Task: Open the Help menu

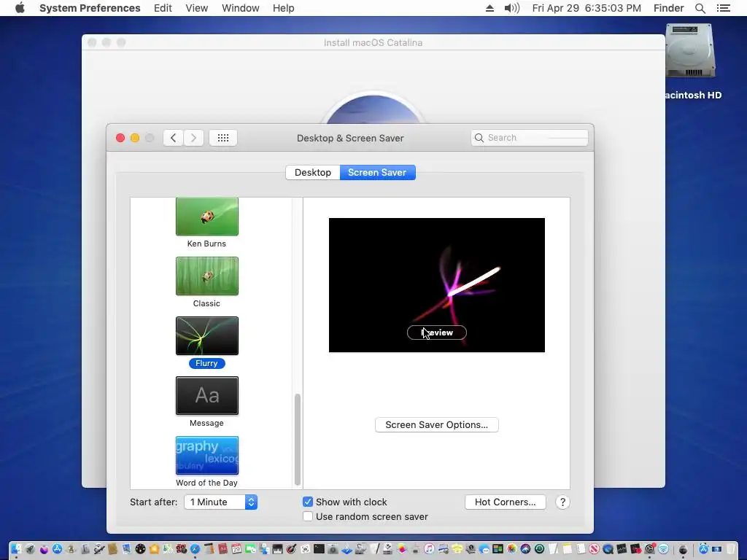Action: [x=284, y=8]
